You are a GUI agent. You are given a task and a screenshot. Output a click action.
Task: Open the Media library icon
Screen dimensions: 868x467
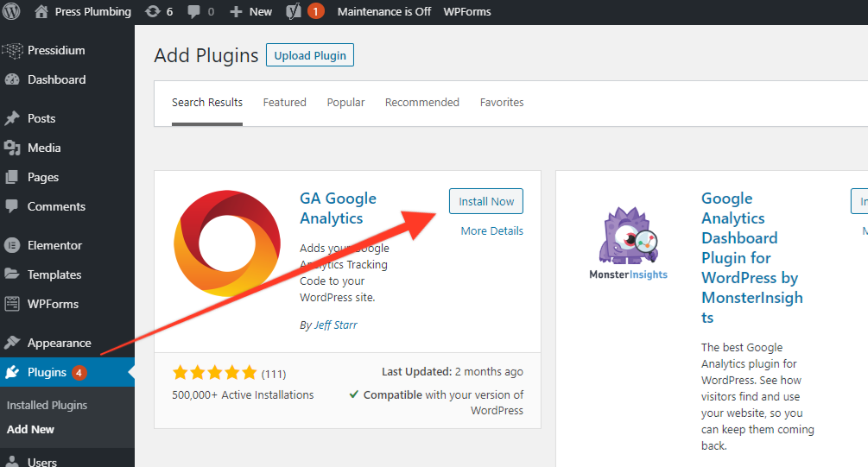tap(12, 148)
